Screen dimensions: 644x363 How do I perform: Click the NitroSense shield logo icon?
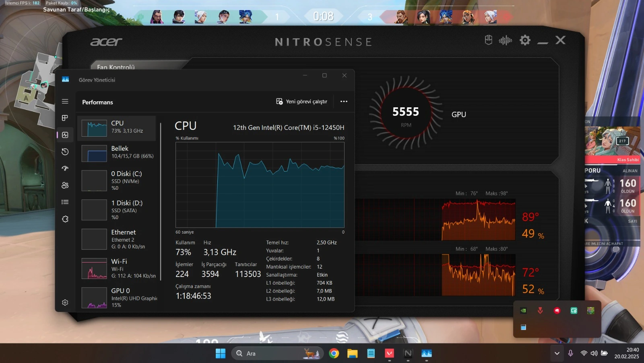tap(489, 40)
